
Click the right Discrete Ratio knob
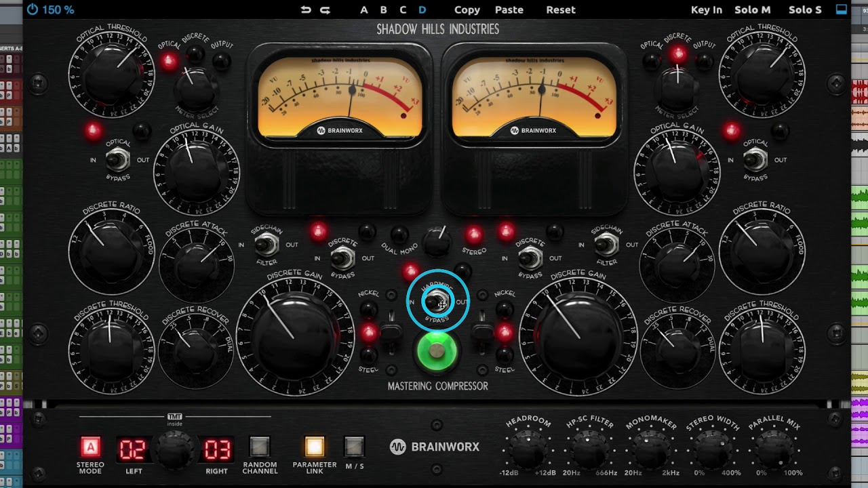click(x=762, y=251)
